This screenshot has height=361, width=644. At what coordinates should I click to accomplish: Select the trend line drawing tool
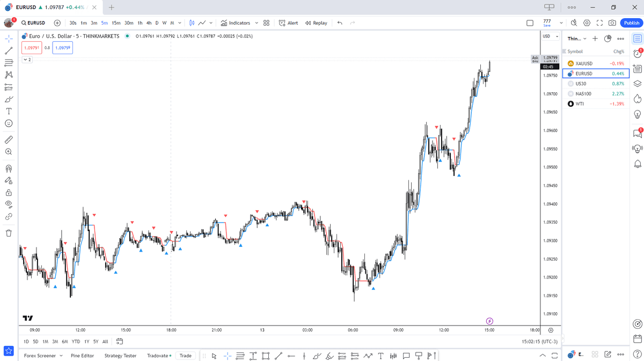pyautogui.click(x=9, y=51)
